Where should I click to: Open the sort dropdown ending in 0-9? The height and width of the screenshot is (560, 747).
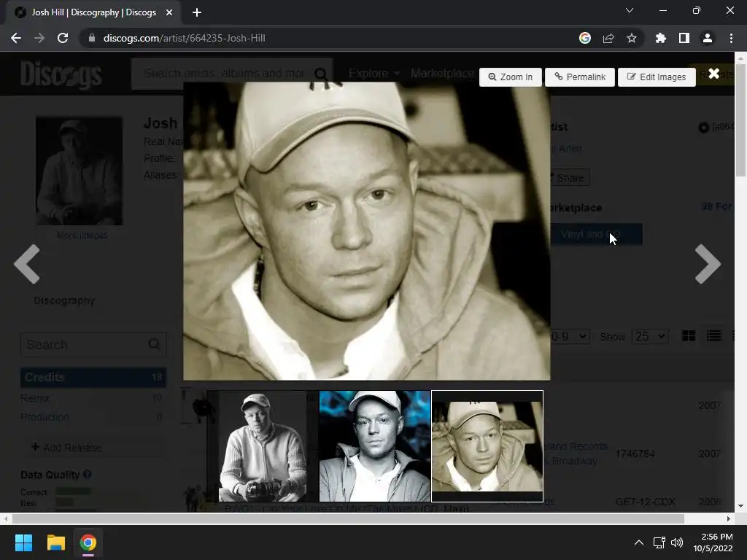570,337
